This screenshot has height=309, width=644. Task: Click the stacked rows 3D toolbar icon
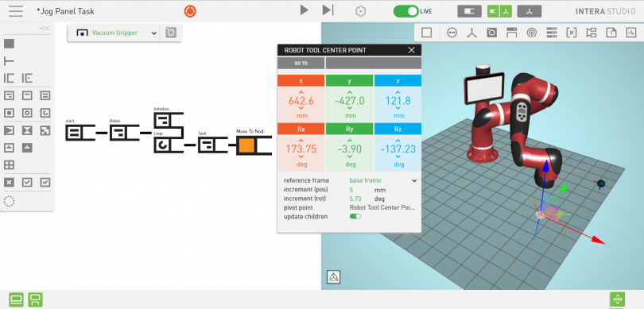click(x=552, y=33)
